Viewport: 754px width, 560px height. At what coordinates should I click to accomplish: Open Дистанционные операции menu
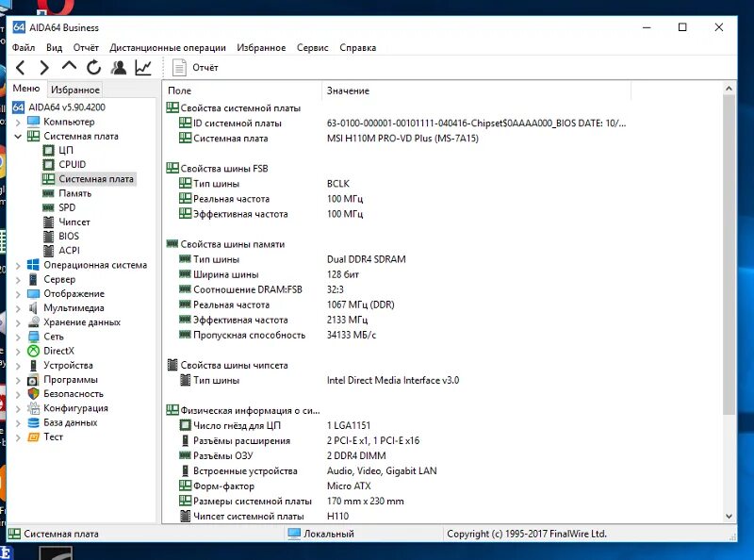168,48
